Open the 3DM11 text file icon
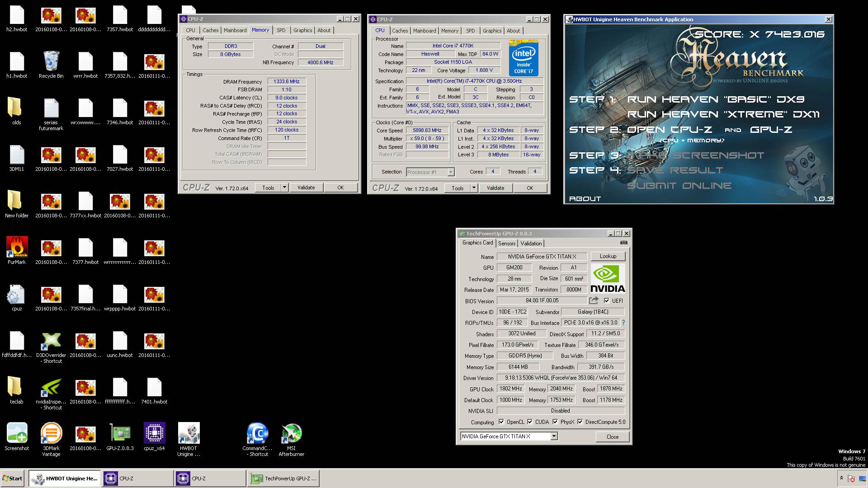 coord(17,158)
